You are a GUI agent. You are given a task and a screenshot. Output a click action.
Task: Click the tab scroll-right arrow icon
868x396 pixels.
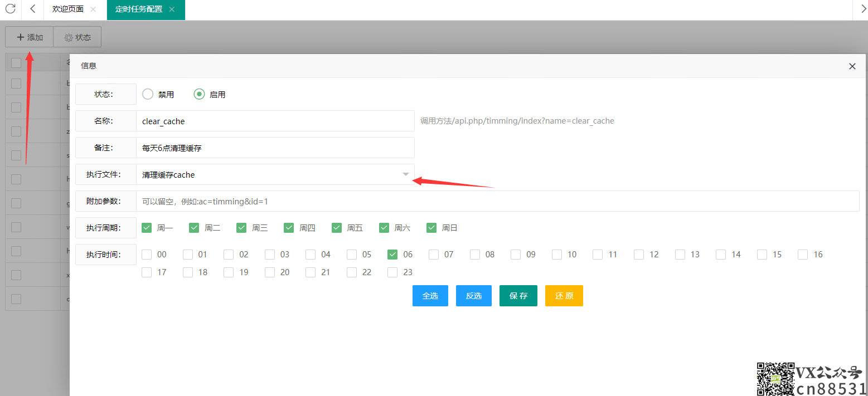point(860,9)
